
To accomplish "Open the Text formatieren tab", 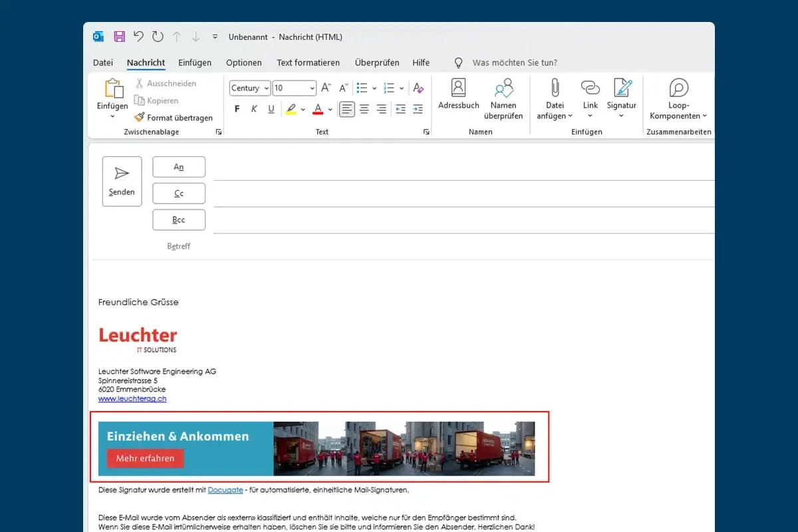I will pos(309,63).
